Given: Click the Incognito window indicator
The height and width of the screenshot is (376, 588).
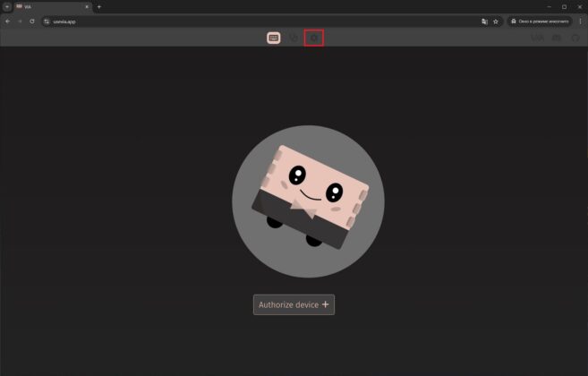Looking at the screenshot, I should (540, 21).
